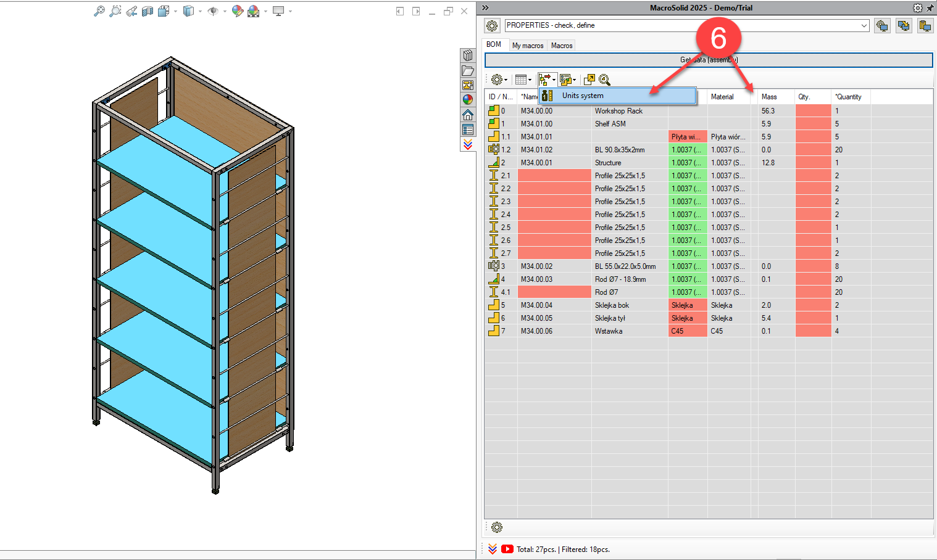Screen dimensions: 937x560
Task: Select the Workshop Rack row cell
Action: [630, 111]
